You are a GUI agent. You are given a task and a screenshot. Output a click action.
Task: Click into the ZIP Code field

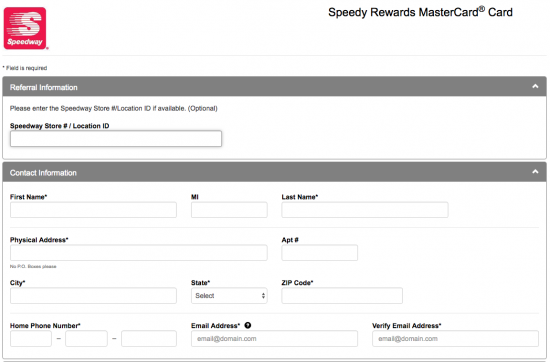coord(342,296)
